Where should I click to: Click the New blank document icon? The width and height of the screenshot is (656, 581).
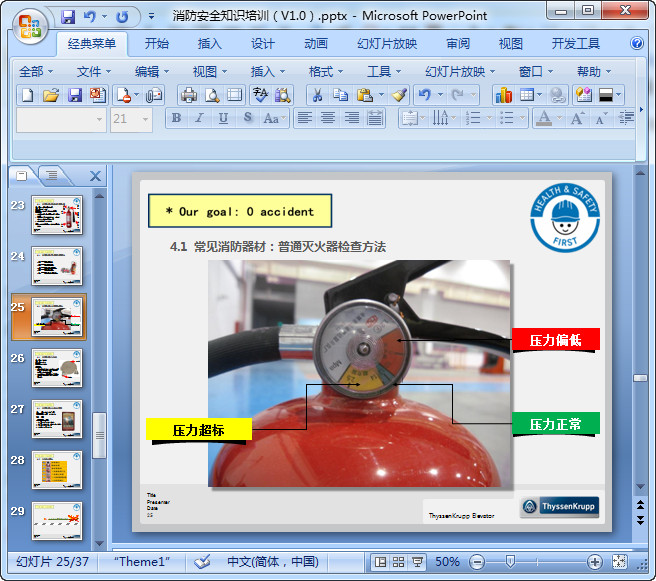[x=28, y=95]
